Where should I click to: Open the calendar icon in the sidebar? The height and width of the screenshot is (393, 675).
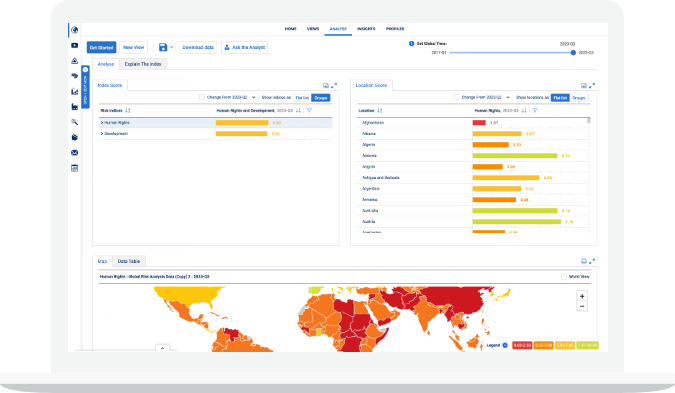coord(74,168)
